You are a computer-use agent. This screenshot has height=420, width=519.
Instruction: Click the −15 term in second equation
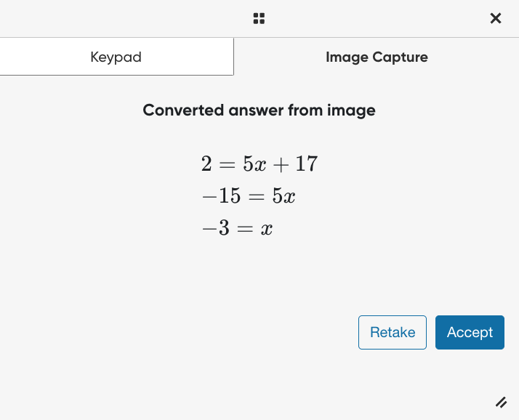point(221,195)
